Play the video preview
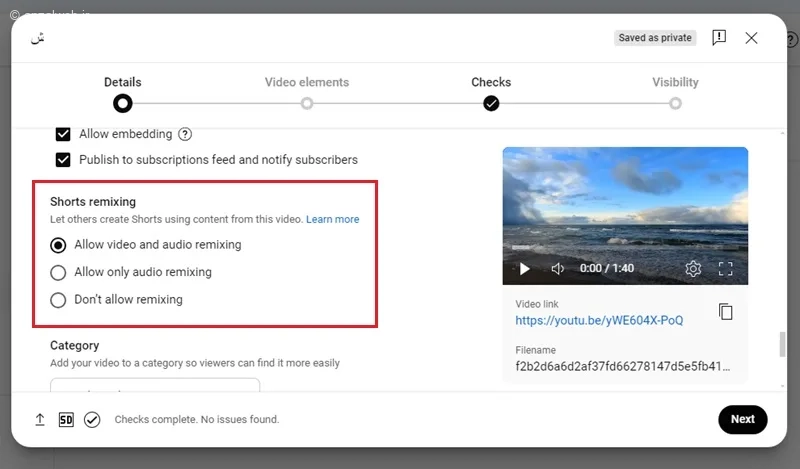800x469 pixels. point(524,268)
